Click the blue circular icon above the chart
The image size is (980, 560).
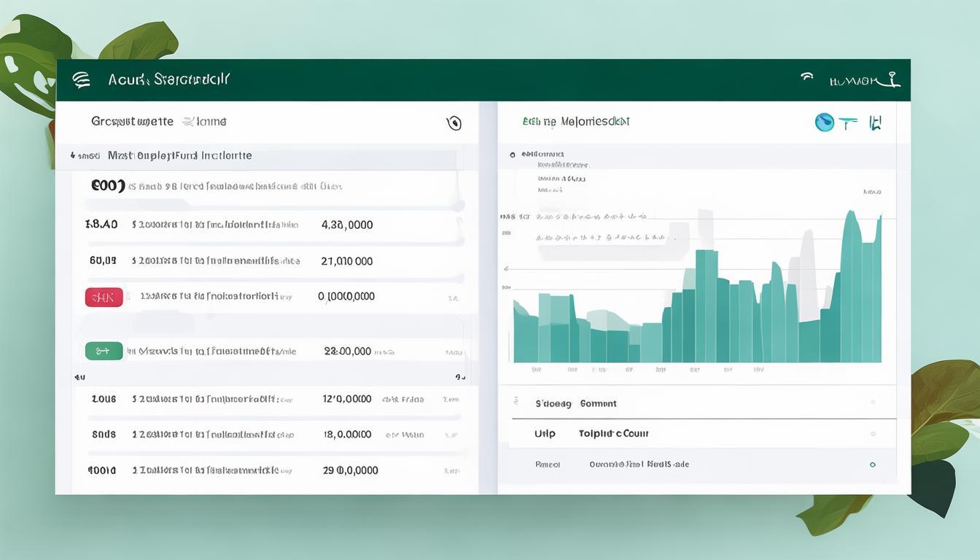click(x=824, y=122)
